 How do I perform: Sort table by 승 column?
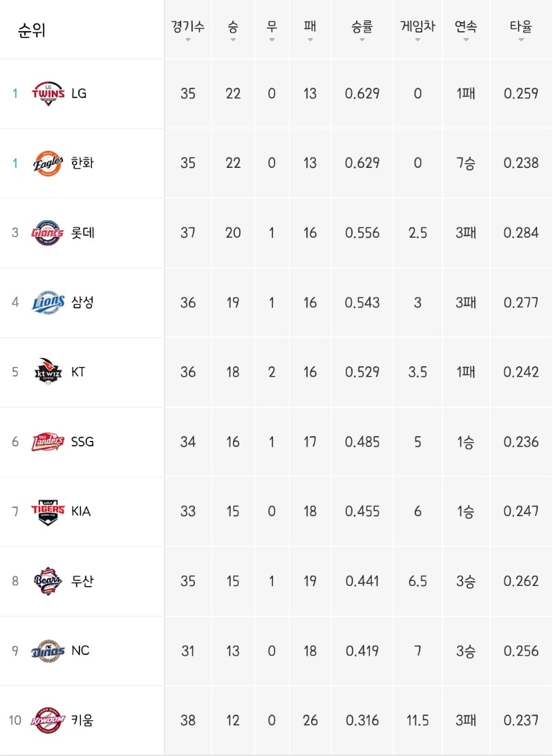(x=233, y=30)
